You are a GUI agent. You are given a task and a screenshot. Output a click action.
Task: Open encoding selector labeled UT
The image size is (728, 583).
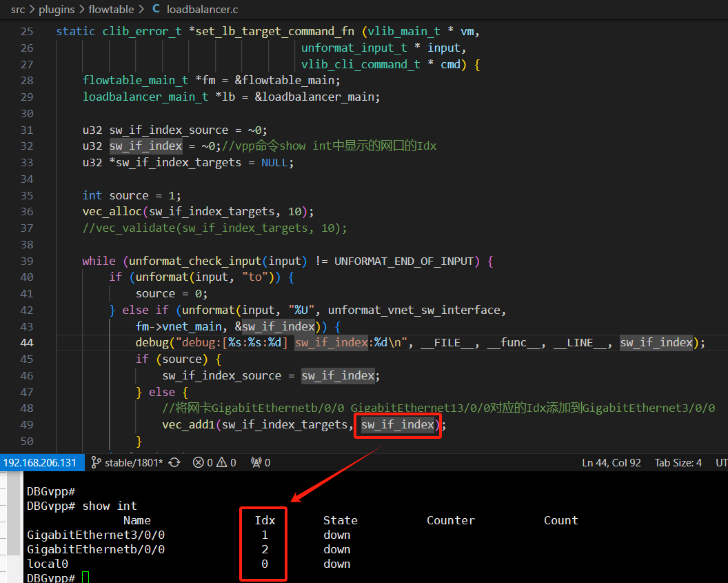click(721, 462)
